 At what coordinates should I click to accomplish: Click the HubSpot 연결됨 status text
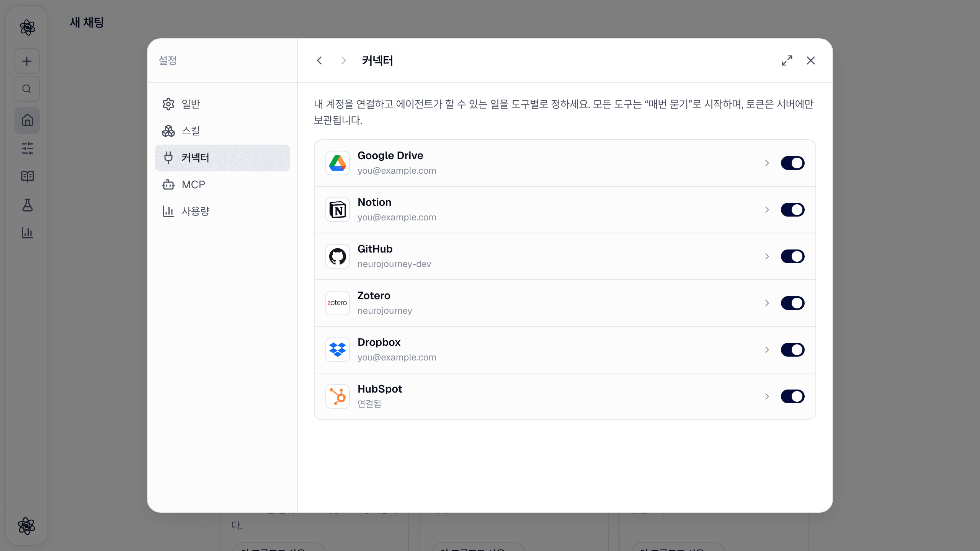point(369,404)
